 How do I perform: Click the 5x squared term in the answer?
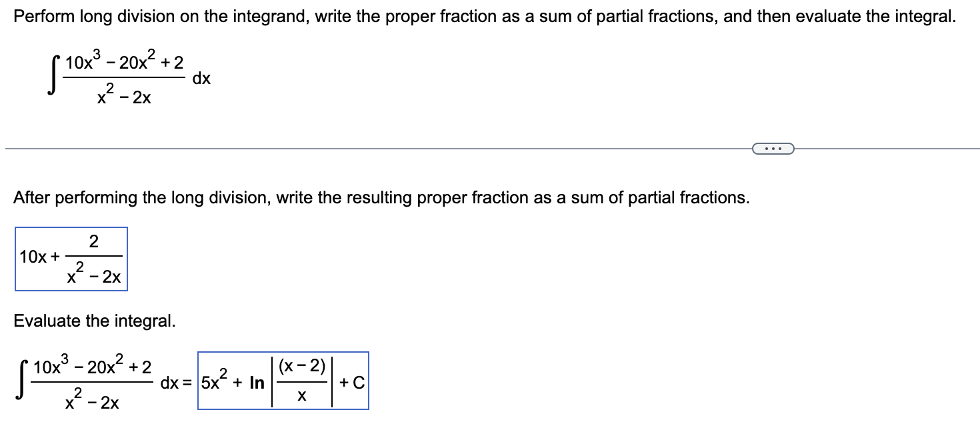pyautogui.click(x=213, y=381)
